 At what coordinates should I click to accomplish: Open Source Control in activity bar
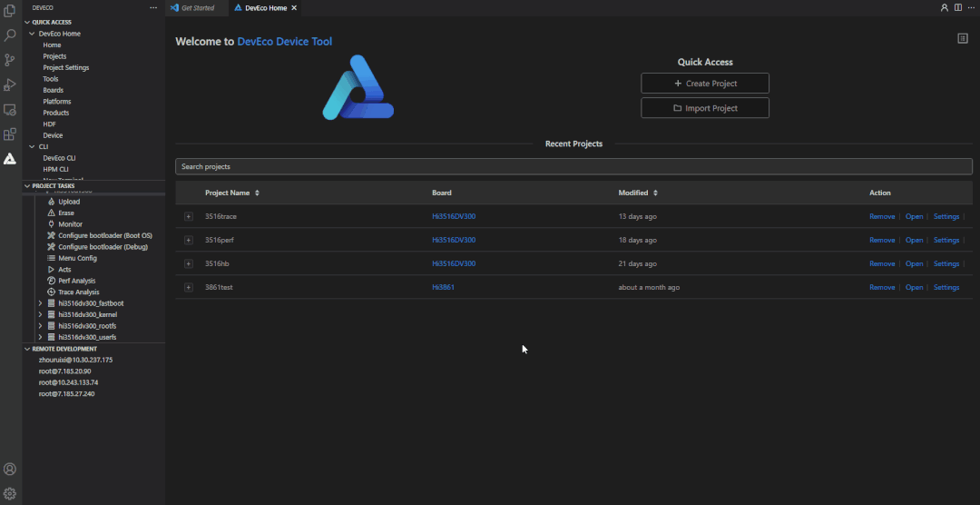(10, 60)
